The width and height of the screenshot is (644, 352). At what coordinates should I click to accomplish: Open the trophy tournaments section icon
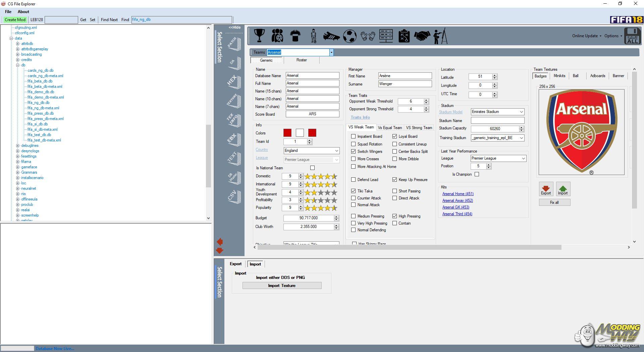pos(259,36)
